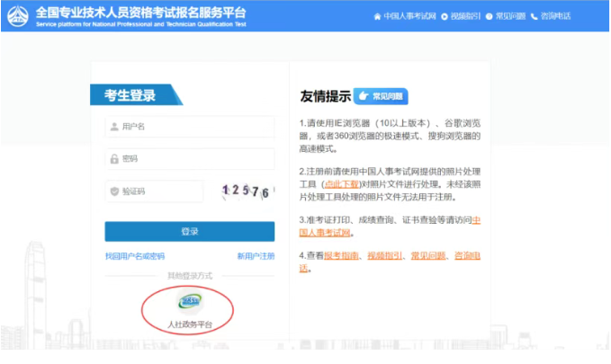The image size is (611, 364).
Task: Click the question mark icon in header
Action: pyautogui.click(x=489, y=16)
